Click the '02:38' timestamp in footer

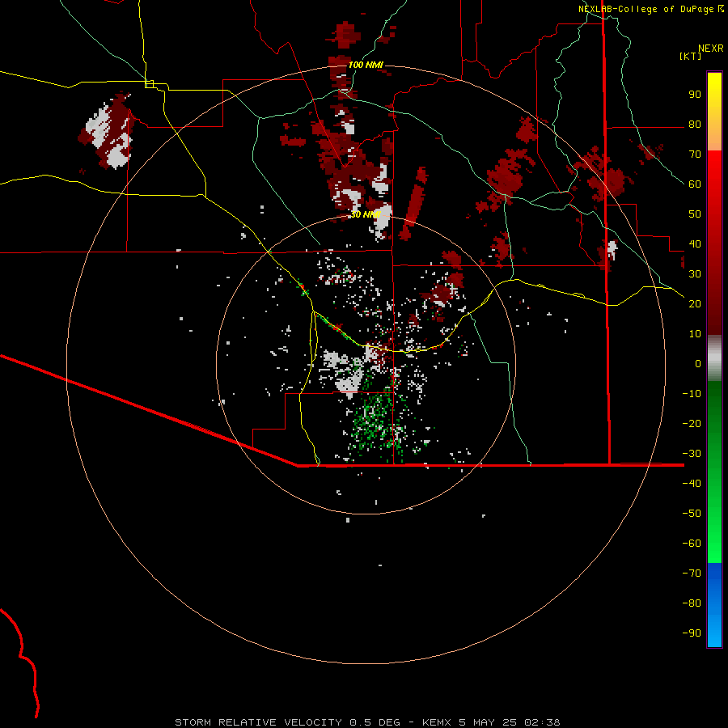542,722
